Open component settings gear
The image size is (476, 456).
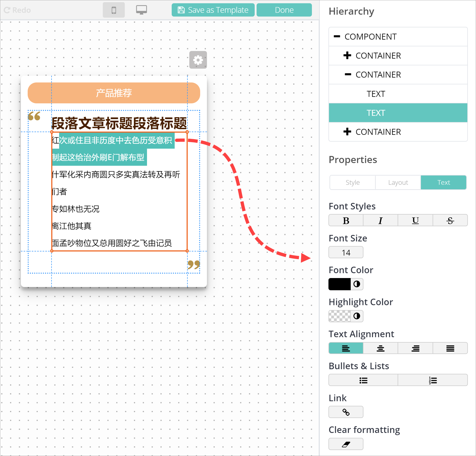click(198, 60)
